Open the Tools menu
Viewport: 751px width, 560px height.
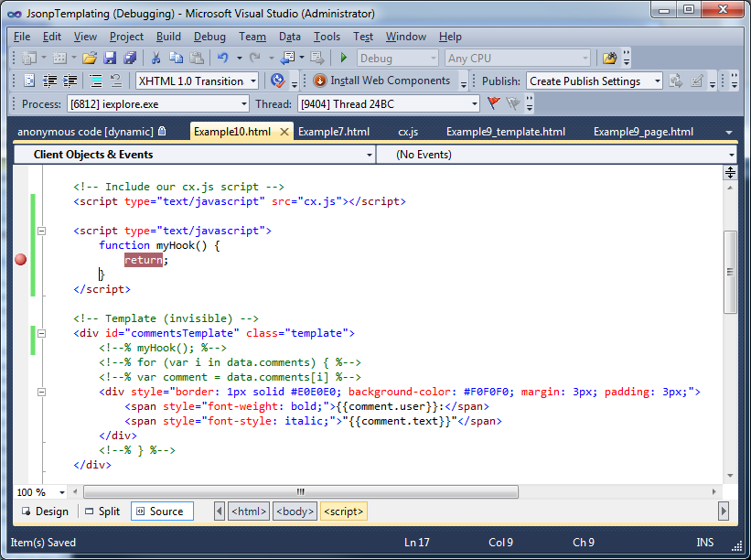(x=327, y=37)
